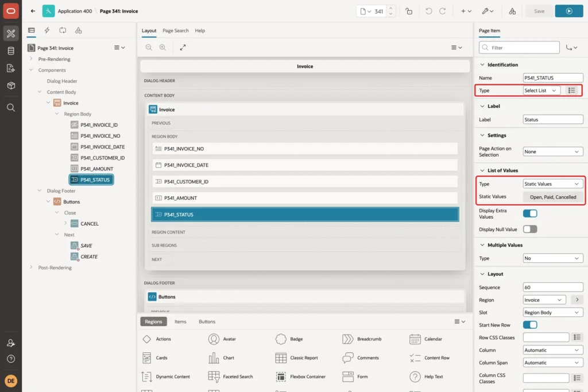Screen dimensions: 588x392
Task: Edit Static Values Open, Paid, Cancelled
Action: tap(553, 197)
